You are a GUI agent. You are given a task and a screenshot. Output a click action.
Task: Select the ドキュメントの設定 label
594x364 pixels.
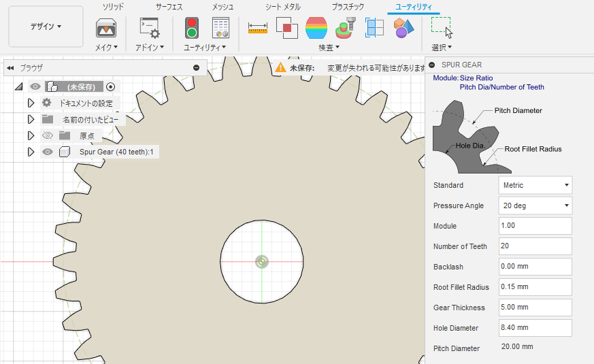[x=86, y=103]
